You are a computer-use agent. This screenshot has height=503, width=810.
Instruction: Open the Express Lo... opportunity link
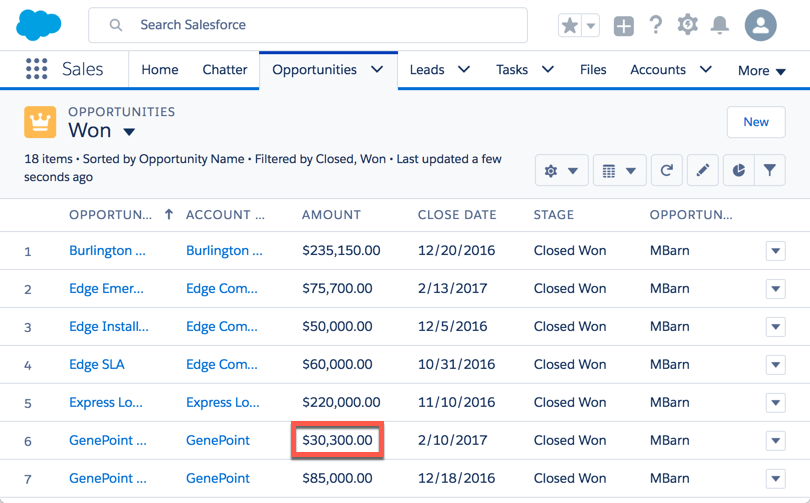106,402
